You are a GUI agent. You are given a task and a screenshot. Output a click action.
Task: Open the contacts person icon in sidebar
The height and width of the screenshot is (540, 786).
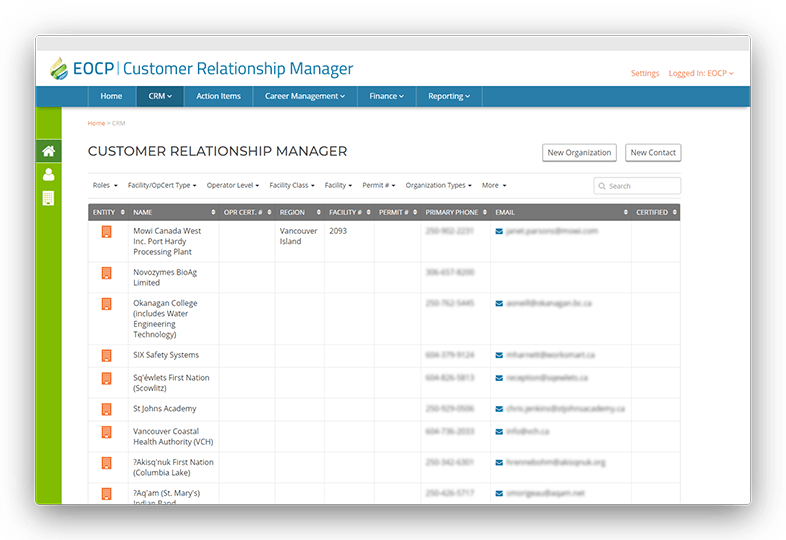click(x=49, y=174)
